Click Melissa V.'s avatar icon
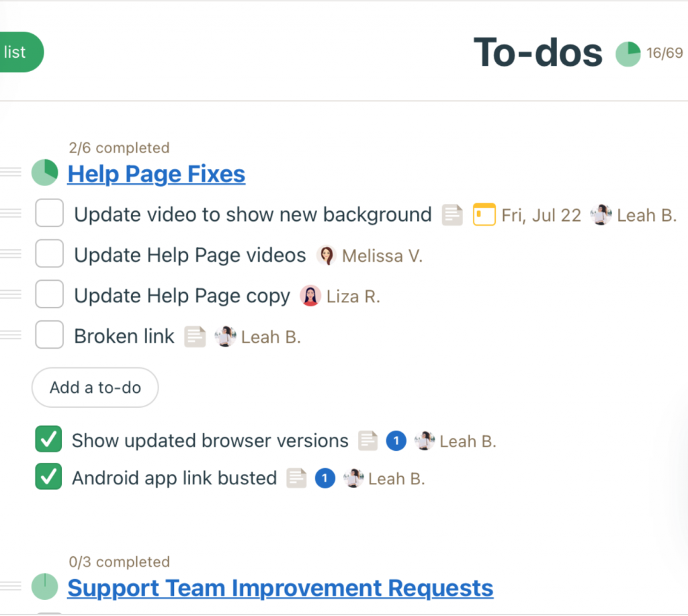The width and height of the screenshot is (688, 616). click(x=327, y=255)
